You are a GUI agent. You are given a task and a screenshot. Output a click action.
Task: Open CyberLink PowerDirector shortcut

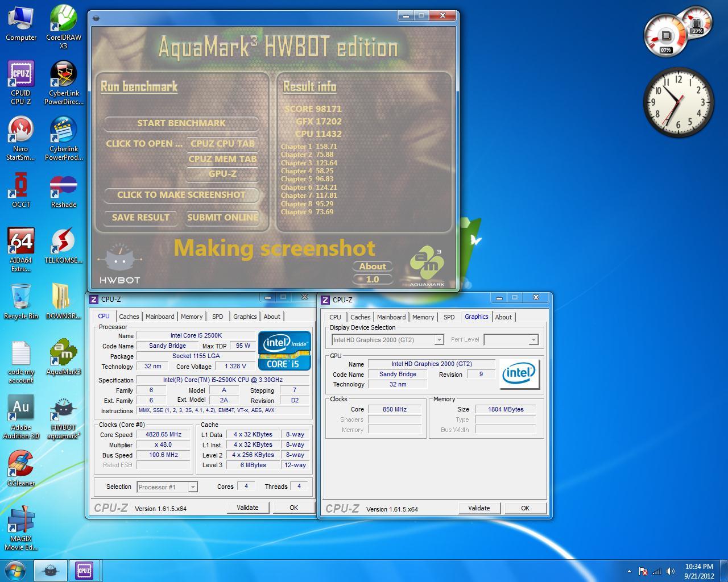point(64,83)
